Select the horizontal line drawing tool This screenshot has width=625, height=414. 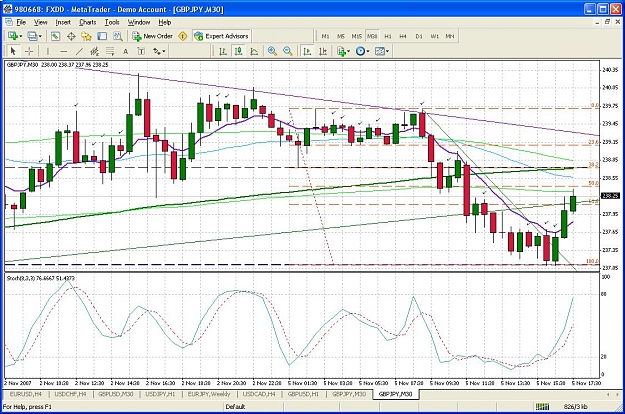click(x=63, y=51)
